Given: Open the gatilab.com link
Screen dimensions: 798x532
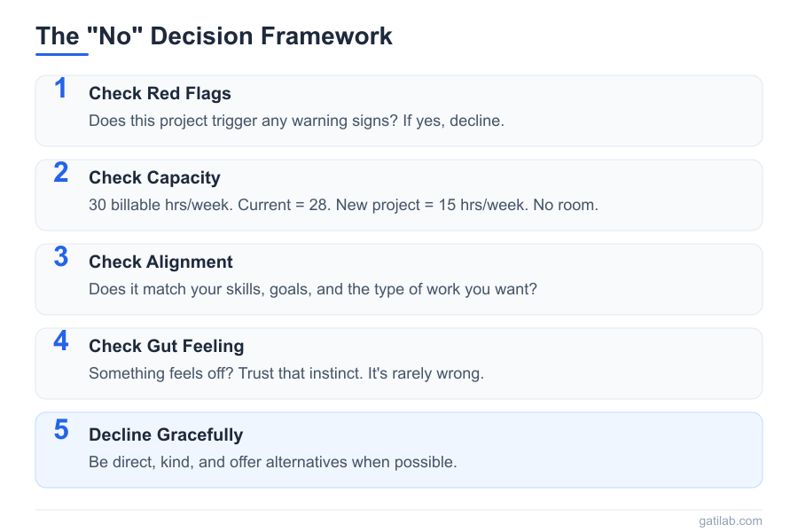Looking at the screenshot, I should coord(730,520).
